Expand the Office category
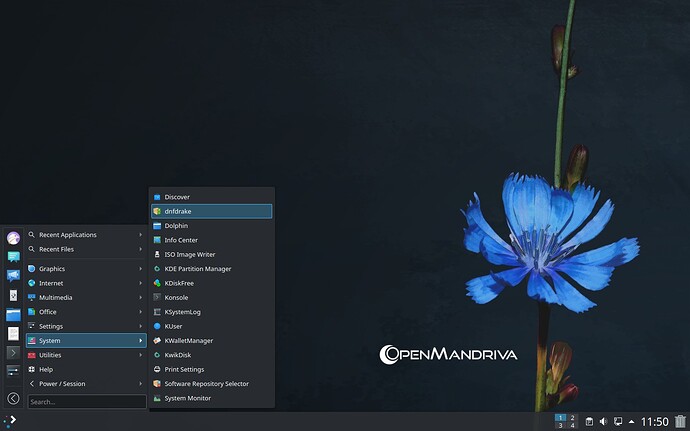This screenshot has width=690, height=431. click(86, 312)
